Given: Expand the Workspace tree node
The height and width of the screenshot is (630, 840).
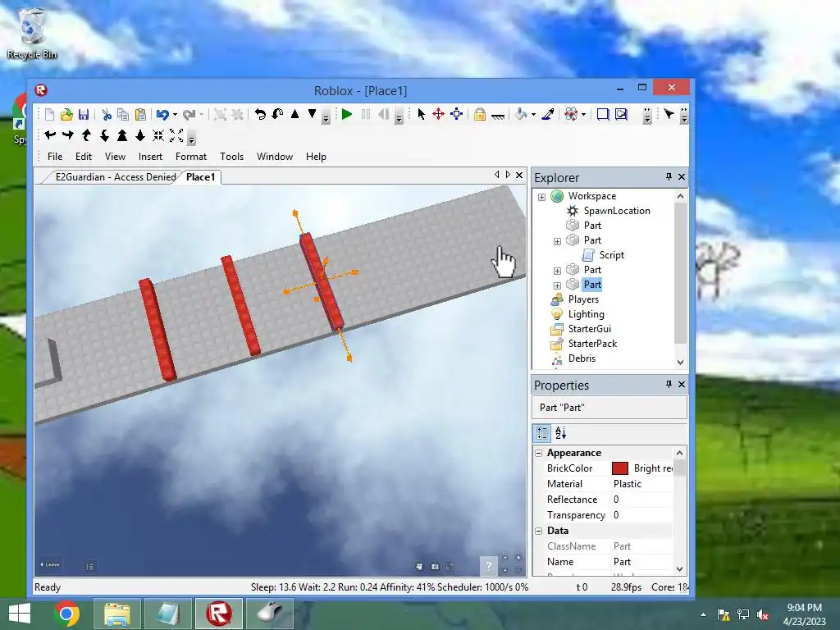Looking at the screenshot, I should (541, 197).
